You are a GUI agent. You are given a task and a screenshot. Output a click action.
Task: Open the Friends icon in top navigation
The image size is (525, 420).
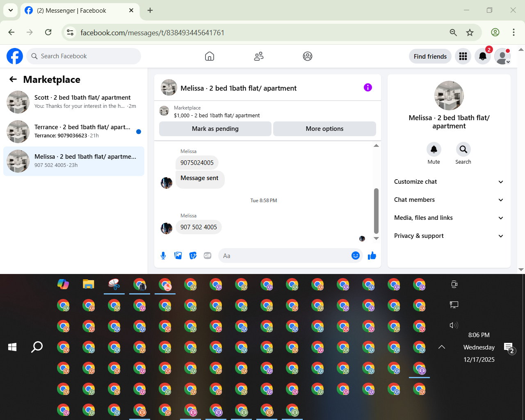click(259, 56)
